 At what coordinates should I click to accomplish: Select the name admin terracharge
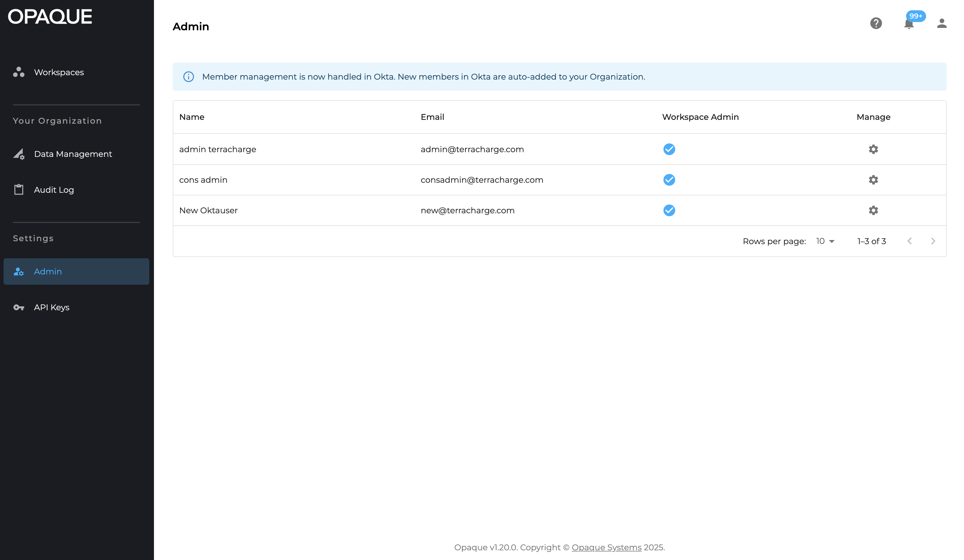coord(218,149)
